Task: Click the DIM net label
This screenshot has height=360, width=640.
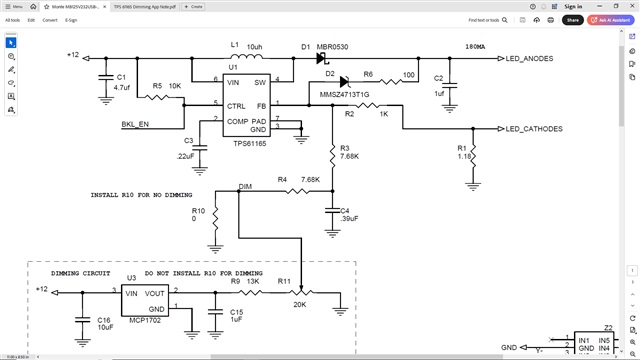Action: coord(245,187)
